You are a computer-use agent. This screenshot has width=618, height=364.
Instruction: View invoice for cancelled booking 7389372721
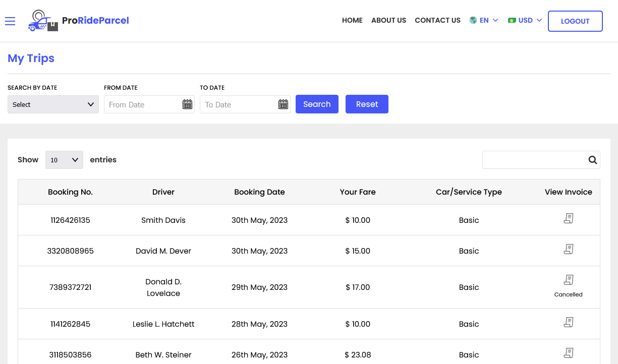click(569, 280)
